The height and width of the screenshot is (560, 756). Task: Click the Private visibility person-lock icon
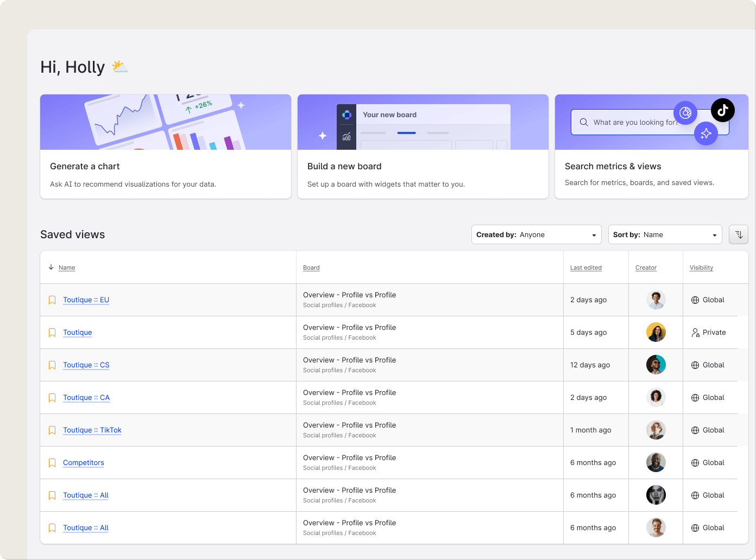(x=695, y=333)
